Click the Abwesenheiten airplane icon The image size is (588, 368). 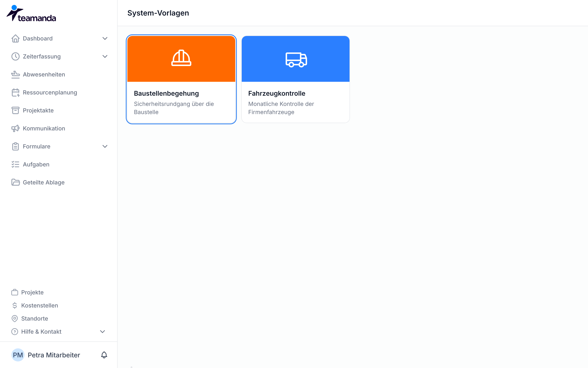pos(16,74)
